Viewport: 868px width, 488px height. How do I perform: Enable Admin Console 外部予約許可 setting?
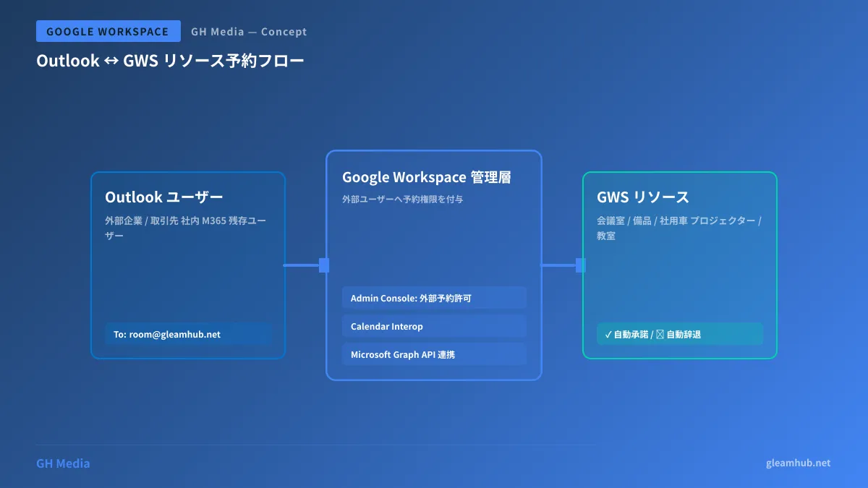pyautogui.click(x=434, y=297)
